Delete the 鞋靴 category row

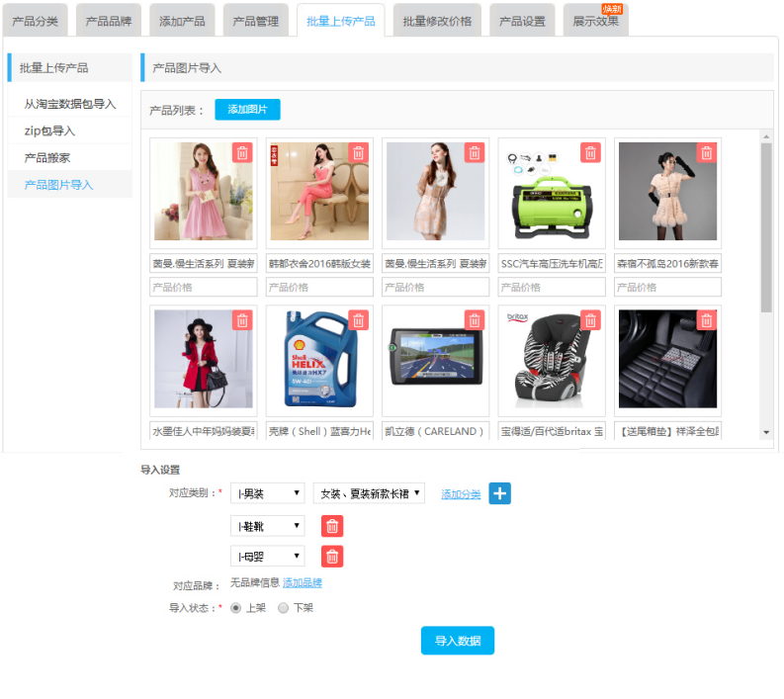coord(333,526)
